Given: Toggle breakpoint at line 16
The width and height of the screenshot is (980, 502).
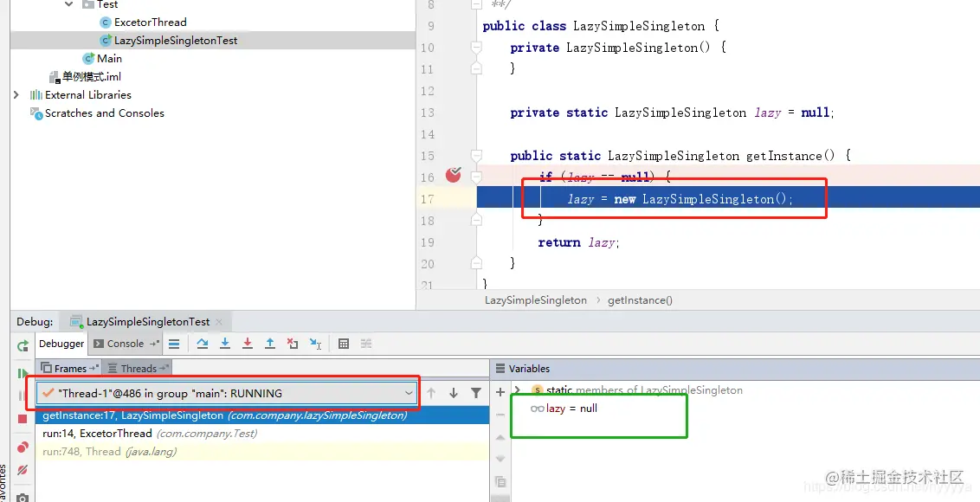Looking at the screenshot, I should (454, 175).
